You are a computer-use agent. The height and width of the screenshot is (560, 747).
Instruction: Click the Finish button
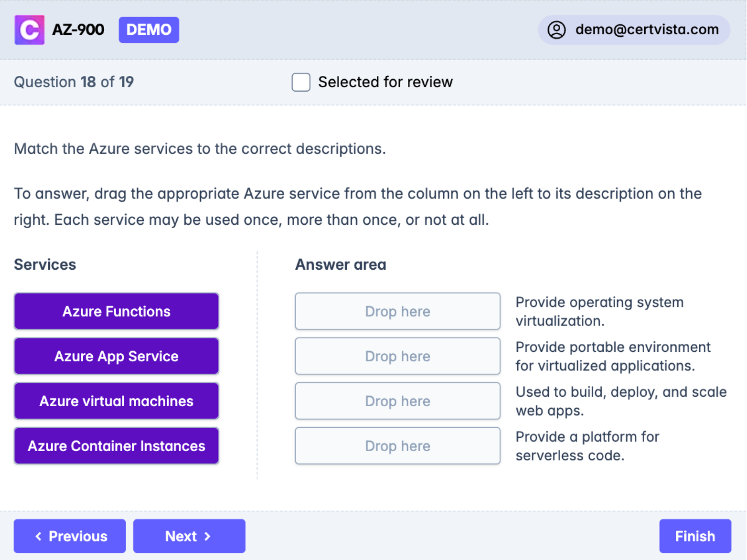click(695, 536)
